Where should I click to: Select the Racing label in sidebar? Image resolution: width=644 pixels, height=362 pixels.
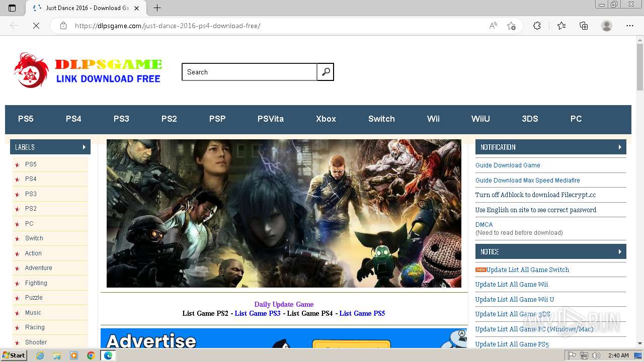[35, 327]
